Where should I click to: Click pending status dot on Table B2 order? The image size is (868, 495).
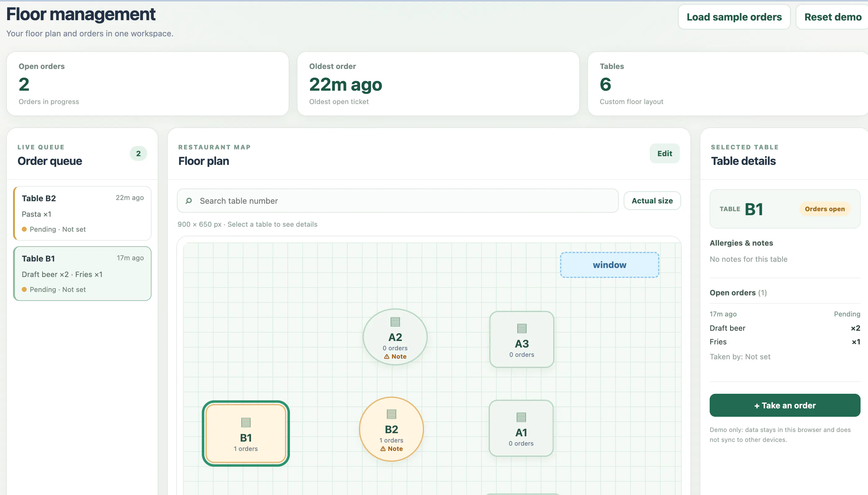[24, 229]
